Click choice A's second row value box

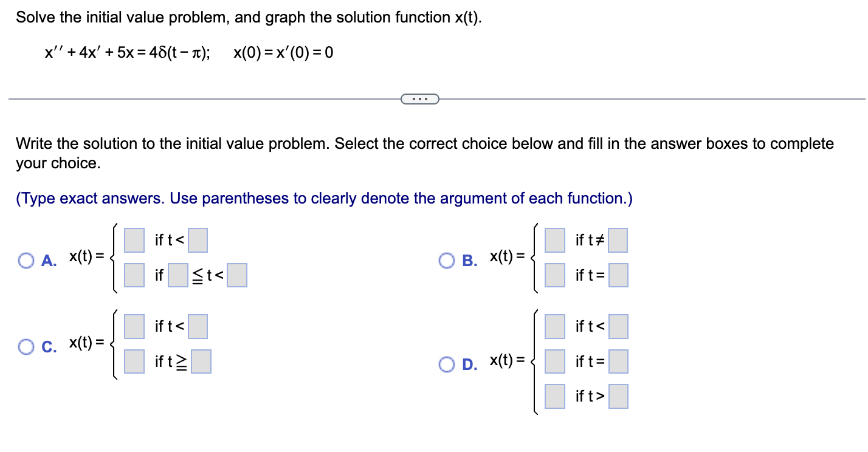[134, 275]
